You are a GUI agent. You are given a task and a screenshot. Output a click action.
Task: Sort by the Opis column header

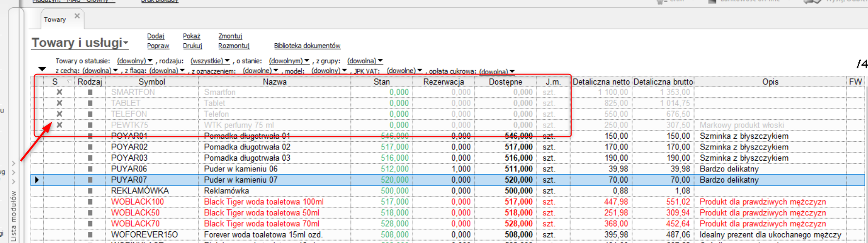click(770, 82)
